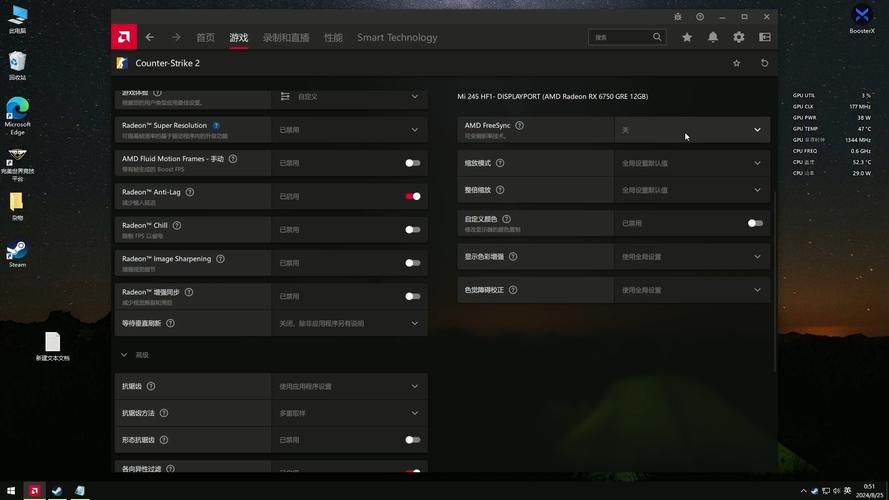889x500 pixels.
Task: Click Steam icon in taskbar
Action: 57,491
